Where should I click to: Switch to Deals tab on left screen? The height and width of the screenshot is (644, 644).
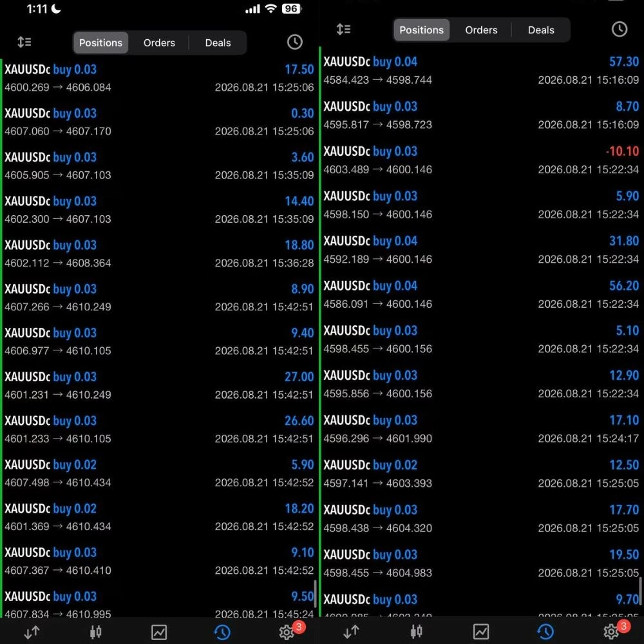click(x=218, y=43)
